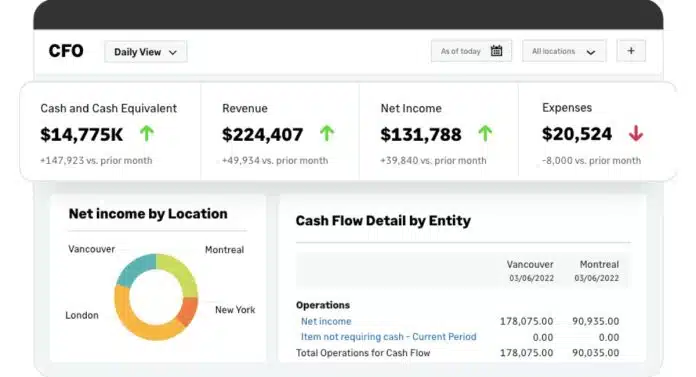Click the $20,524 Expenses card
The height and width of the screenshot is (377, 696).
point(595,132)
